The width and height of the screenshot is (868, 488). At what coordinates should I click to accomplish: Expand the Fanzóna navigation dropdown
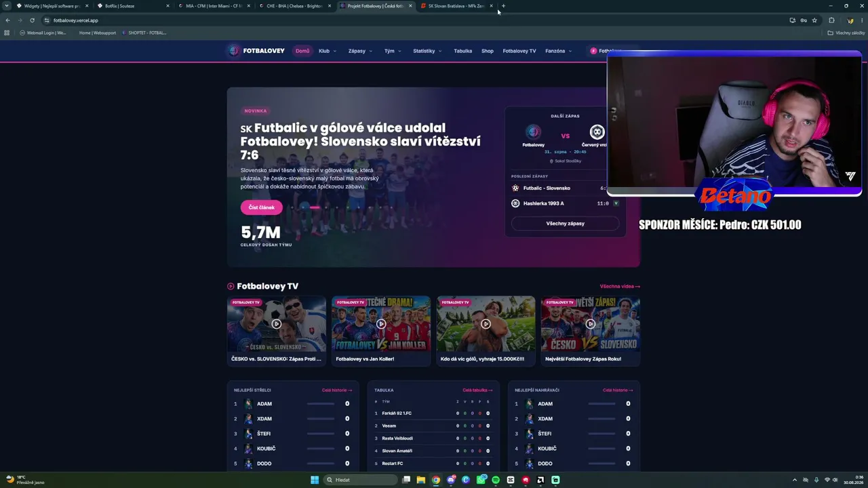pyautogui.click(x=558, y=51)
